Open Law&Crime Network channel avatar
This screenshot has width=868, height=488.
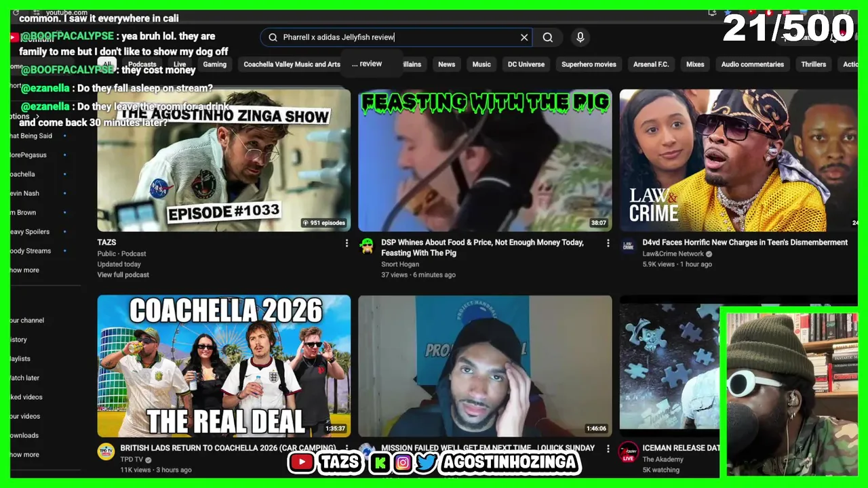pos(628,246)
